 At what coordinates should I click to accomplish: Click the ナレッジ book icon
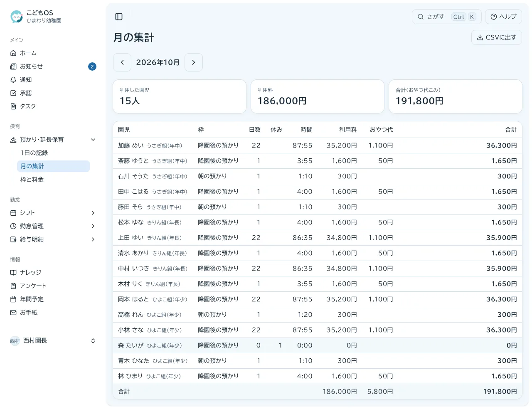(x=13, y=273)
